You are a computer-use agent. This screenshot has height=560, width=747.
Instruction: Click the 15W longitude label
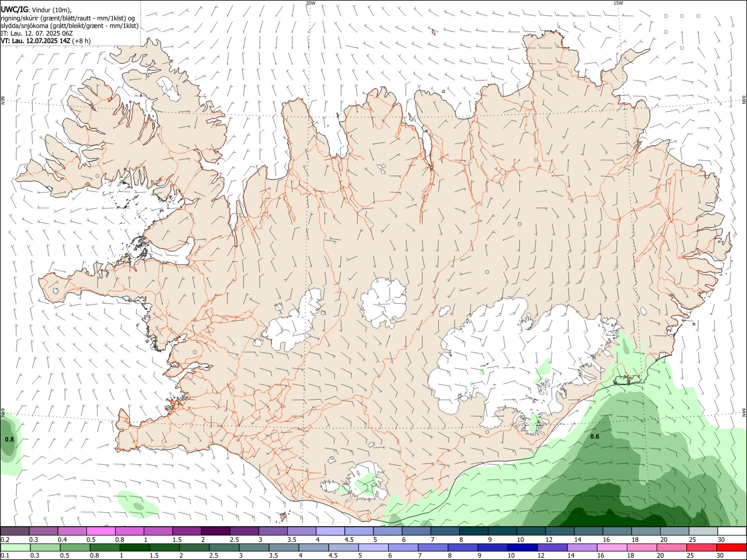[x=618, y=3]
